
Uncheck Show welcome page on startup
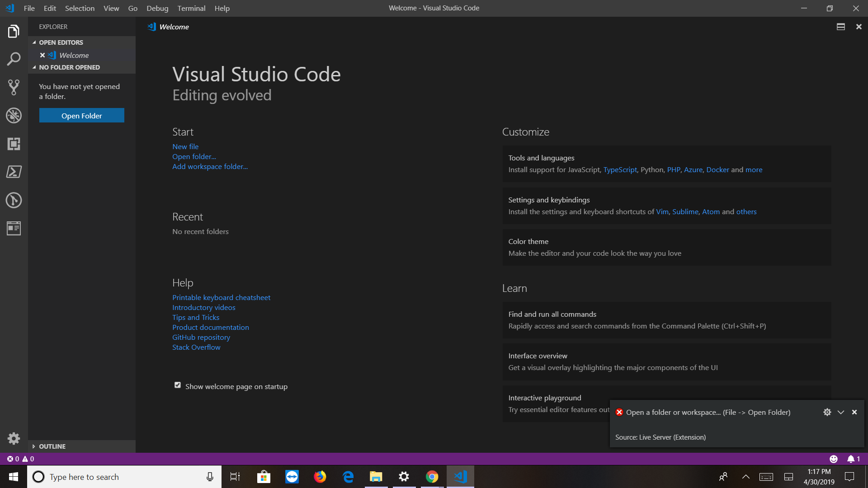177,385
